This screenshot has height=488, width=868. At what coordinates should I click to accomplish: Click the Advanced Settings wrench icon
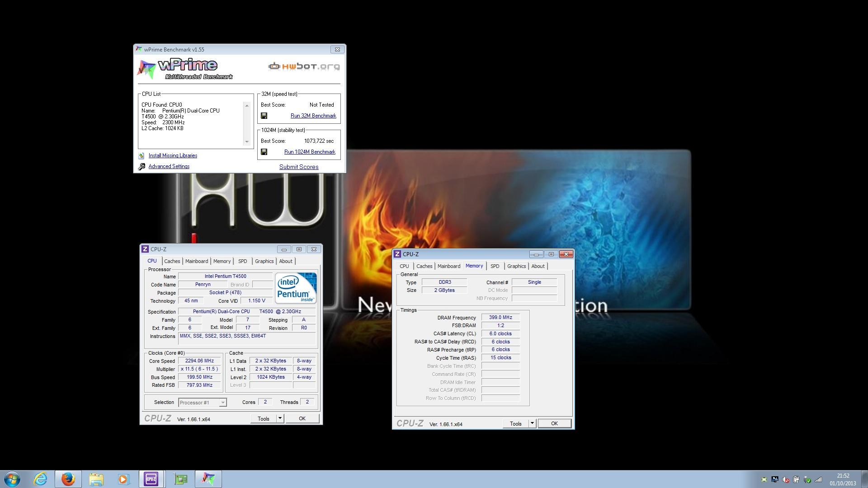(142, 166)
